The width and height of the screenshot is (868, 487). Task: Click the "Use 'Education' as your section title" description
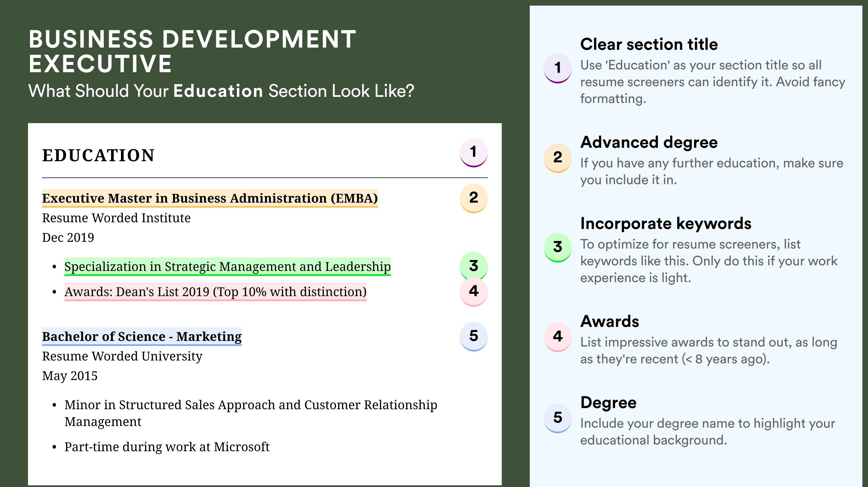tap(713, 82)
